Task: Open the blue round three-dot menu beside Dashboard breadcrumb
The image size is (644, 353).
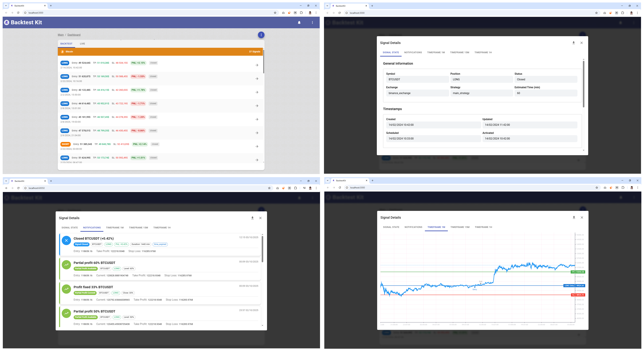Action: pos(261,35)
